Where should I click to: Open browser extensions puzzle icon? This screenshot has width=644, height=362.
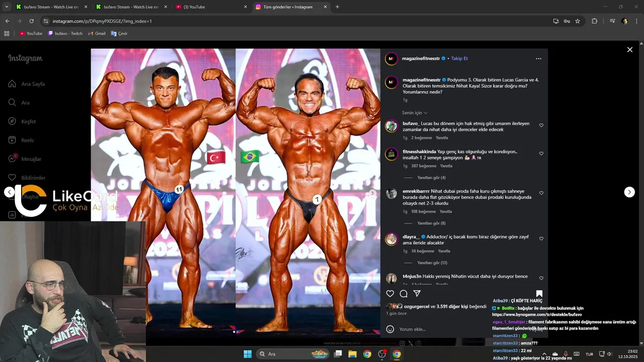595,21
